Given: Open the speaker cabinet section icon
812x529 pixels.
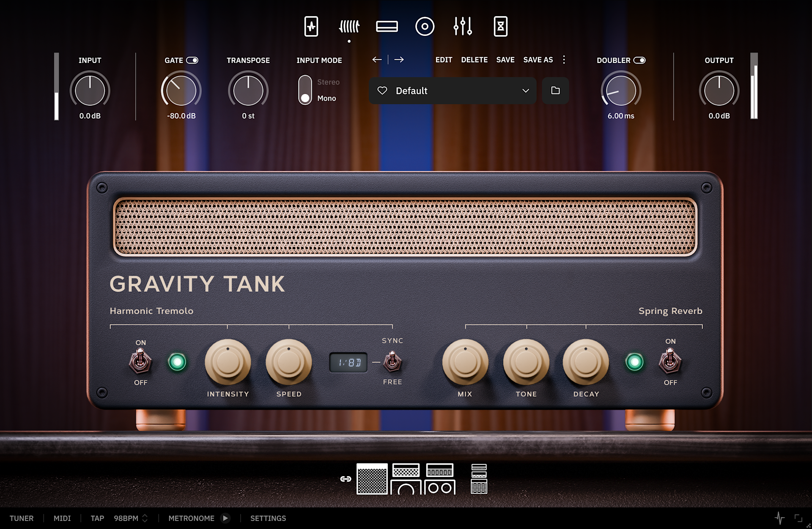Looking at the screenshot, I should [425, 27].
